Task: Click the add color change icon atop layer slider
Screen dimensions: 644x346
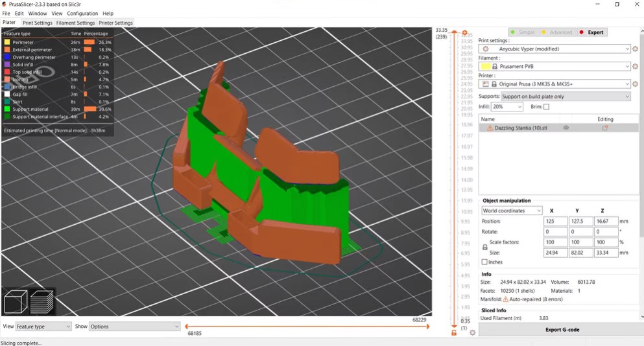Action: pos(464,32)
